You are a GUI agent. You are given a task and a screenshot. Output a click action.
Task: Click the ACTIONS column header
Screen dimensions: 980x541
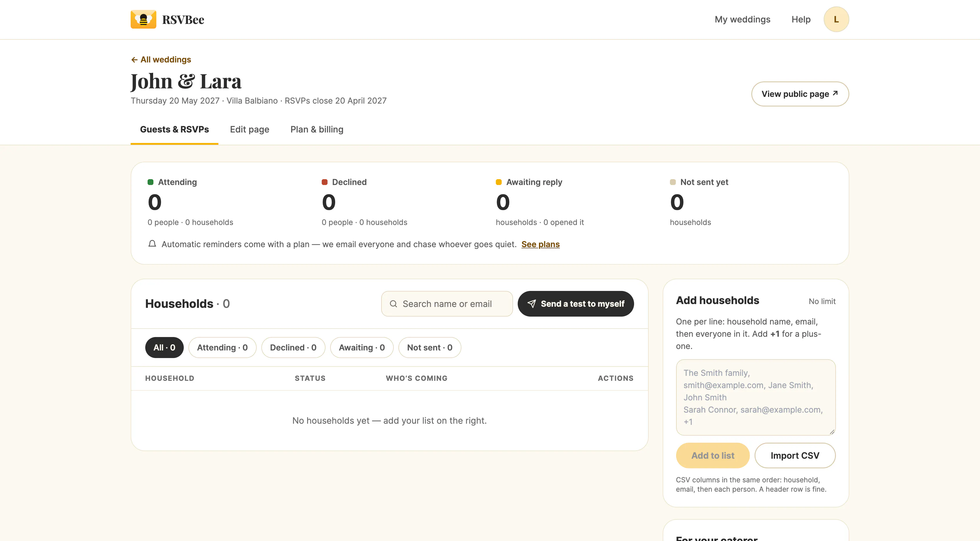click(x=615, y=378)
